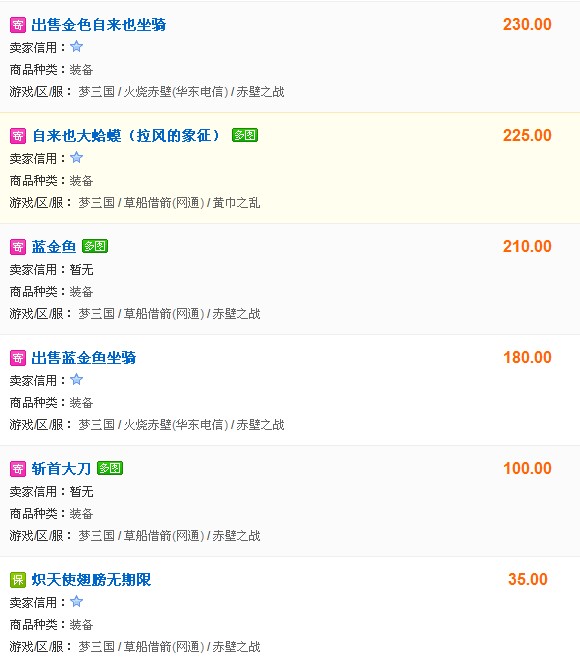Click seller credit star of 出售金色自来也坐骑 listing
This screenshot has width=580, height=664.
(76, 46)
